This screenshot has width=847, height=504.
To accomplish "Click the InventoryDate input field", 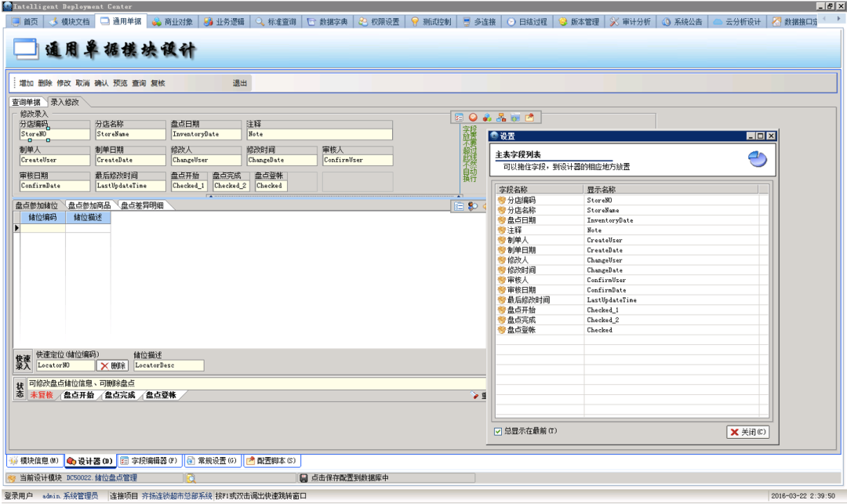I will pyautogui.click(x=205, y=134).
